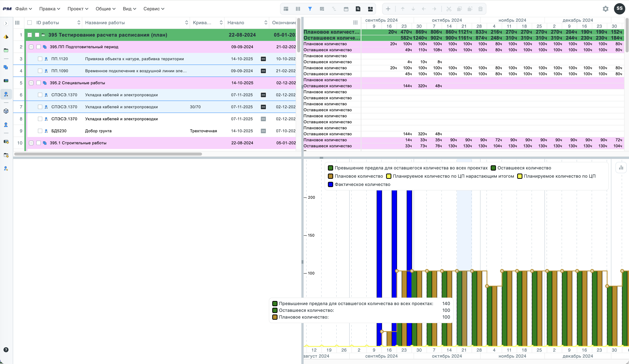Click the search document toolbar icon
This screenshot has height=364, width=629.
click(x=358, y=9)
